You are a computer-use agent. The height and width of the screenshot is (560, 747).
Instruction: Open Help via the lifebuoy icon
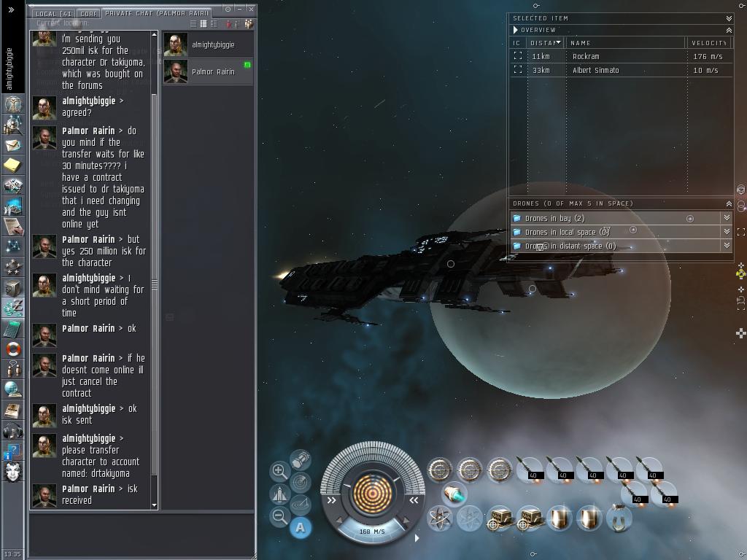tap(13, 349)
